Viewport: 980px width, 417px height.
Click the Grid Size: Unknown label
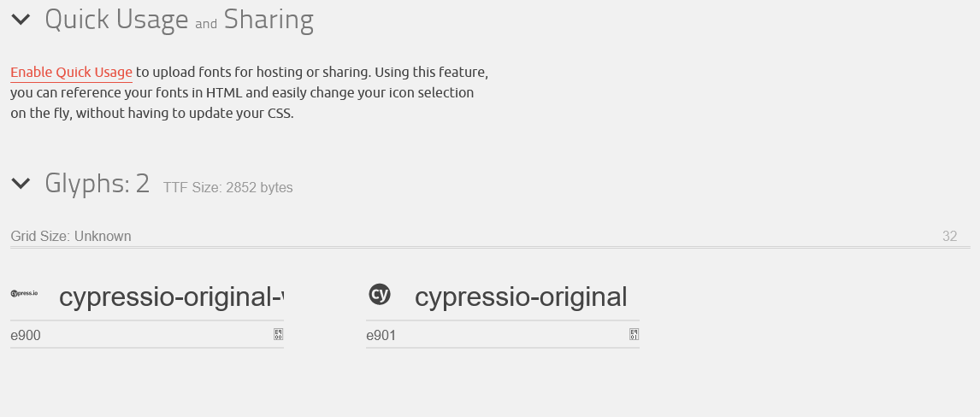[x=71, y=236]
